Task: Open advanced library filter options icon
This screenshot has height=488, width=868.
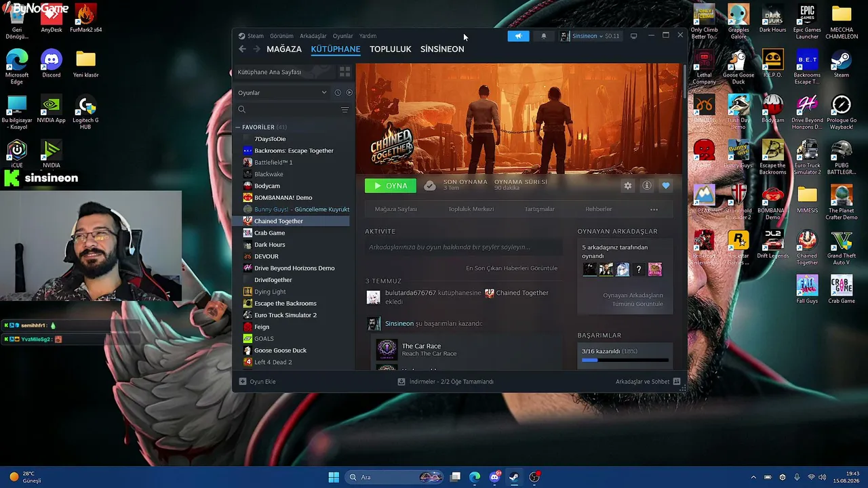Action: tap(344, 109)
